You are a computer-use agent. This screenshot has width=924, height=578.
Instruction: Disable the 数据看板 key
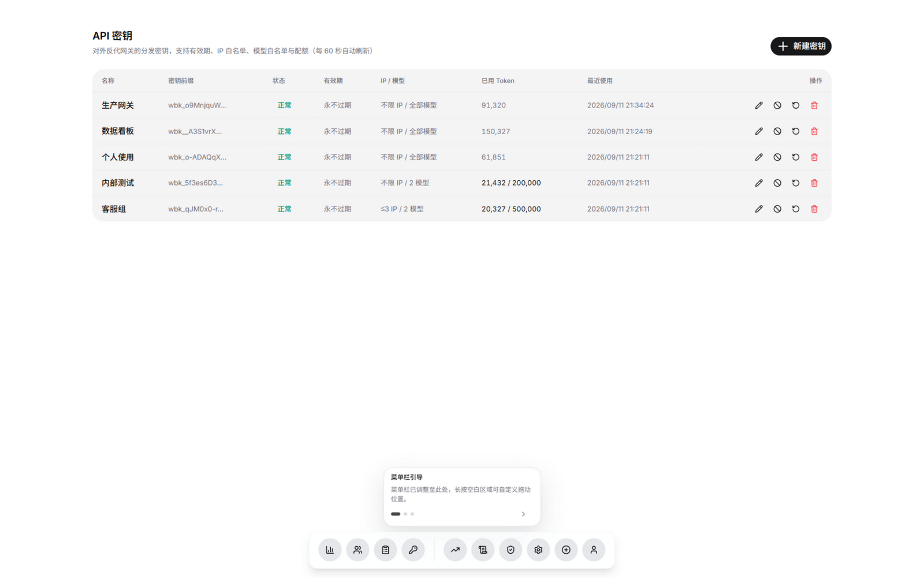tap(777, 131)
